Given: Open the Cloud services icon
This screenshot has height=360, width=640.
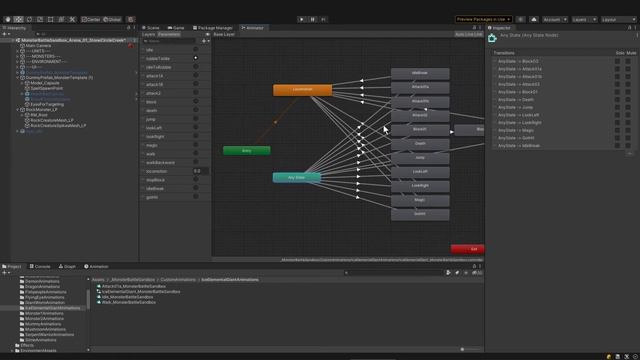Looking at the screenshot, I should (x=534, y=19).
